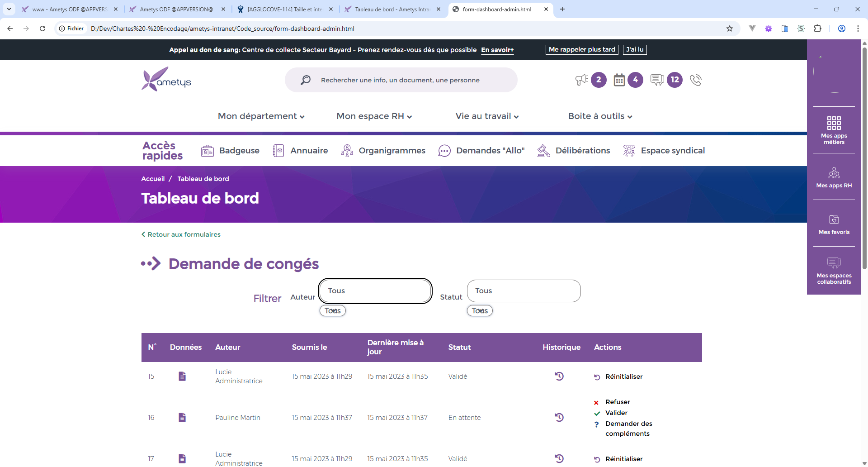This screenshot has width=868, height=467.
Task: Bookmark this page with star icon
Action: (730, 29)
